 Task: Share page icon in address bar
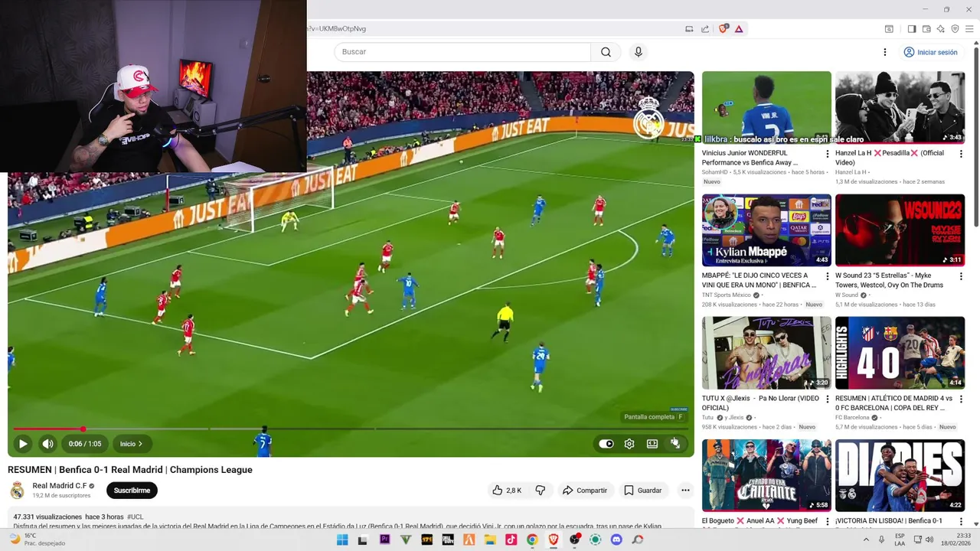point(705,29)
